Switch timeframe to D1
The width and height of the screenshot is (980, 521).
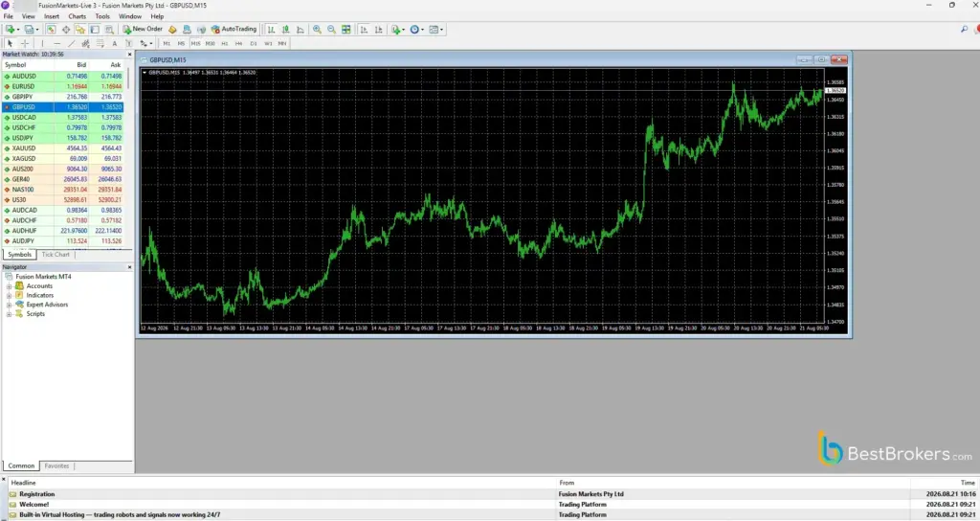pyautogui.click(x=253, y=43)
